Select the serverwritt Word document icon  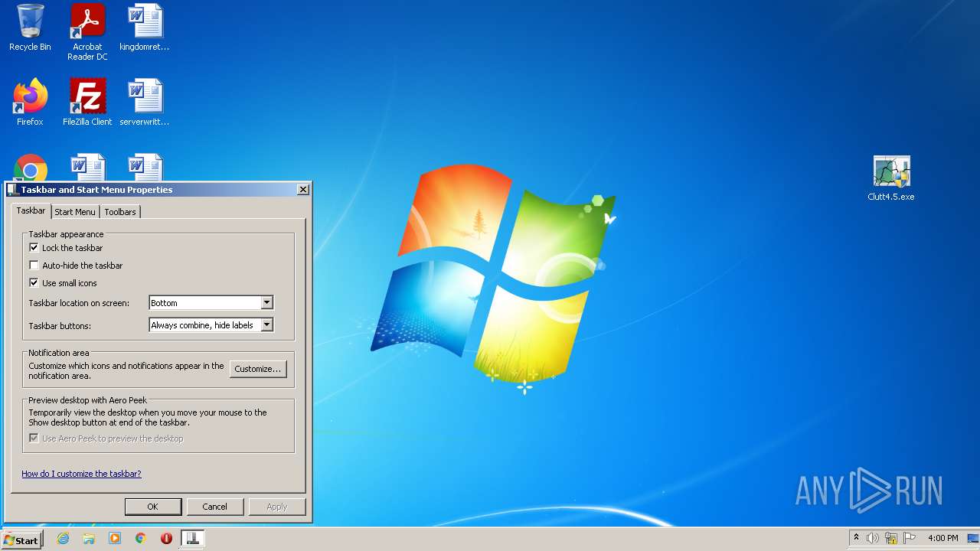coord(145,102)
